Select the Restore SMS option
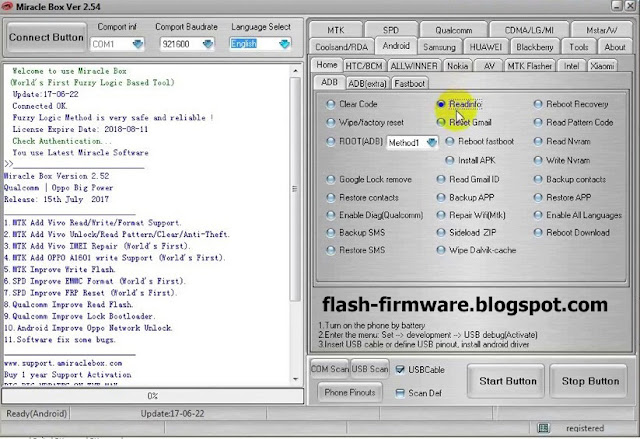The width and height of the screenshot is (640, 439). tap(356, 250)
